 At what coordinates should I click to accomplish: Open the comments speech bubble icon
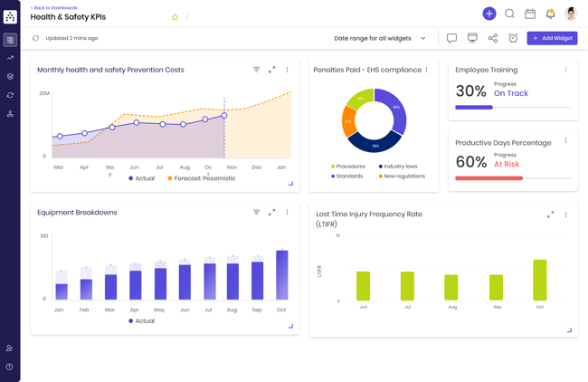pyautogui.click(x=451, y=38)
